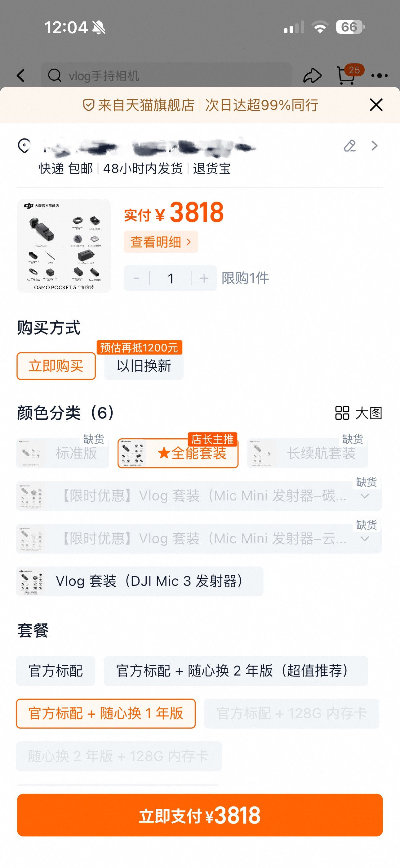Tap the location pin icon
This screenshot has height=868, width=400.
24,146
